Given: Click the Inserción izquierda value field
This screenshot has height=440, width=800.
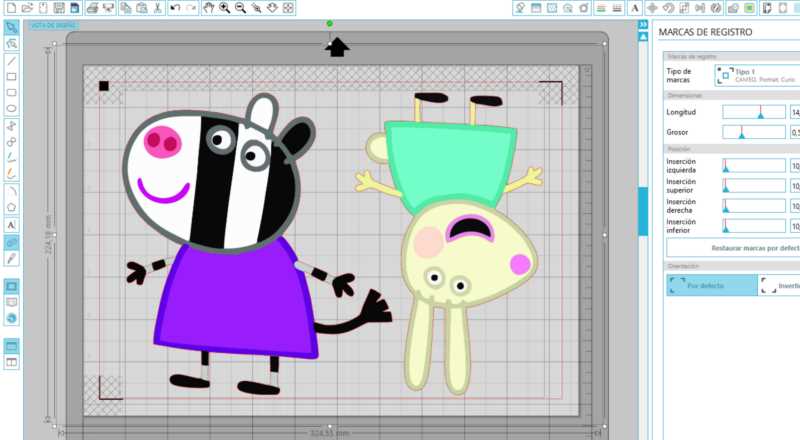Looking at the screenshot, I should [x=795, y=165].
